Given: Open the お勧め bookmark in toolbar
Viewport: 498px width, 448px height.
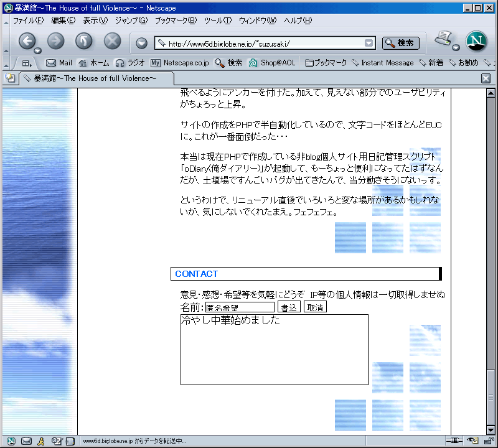Looking at the screenshot, I should click(x=463, y=63).
